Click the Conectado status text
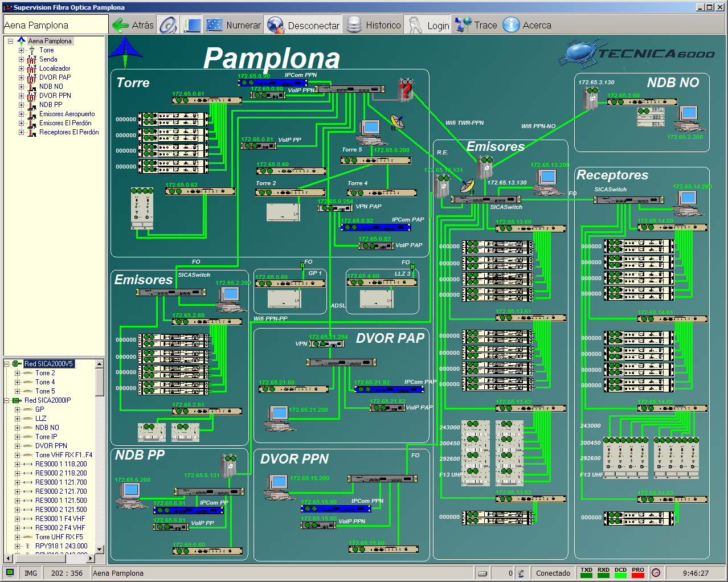728x582 pixels. coord(553,573)
